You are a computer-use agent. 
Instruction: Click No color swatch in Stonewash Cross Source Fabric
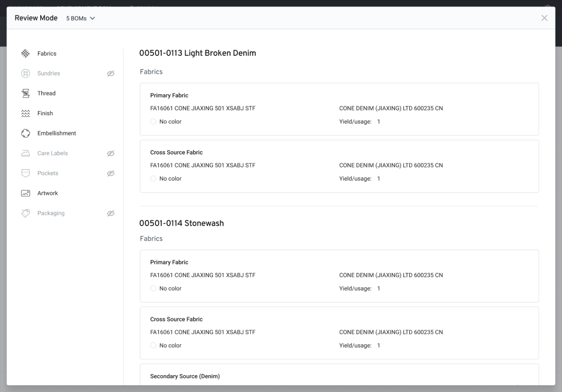coord(153,346)
